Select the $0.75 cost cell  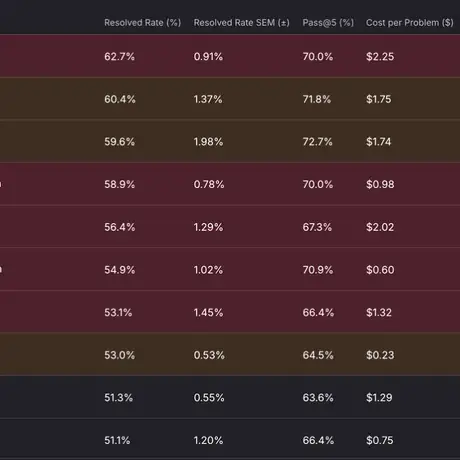pos(380,440)
